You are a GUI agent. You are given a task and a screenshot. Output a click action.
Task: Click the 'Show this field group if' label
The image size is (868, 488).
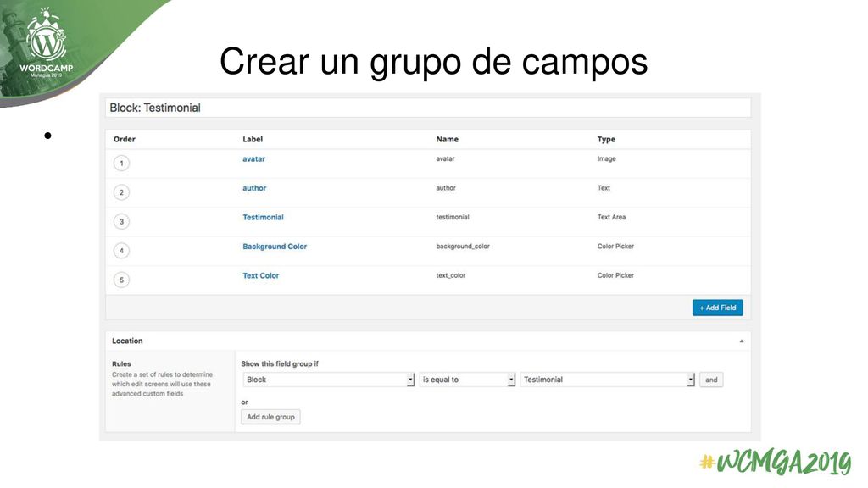(280, 364)
